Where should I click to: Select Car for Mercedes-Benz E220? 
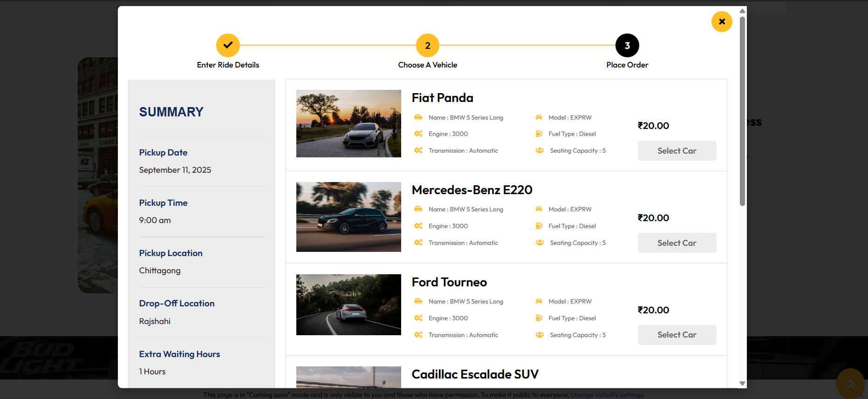click(677, 243)
